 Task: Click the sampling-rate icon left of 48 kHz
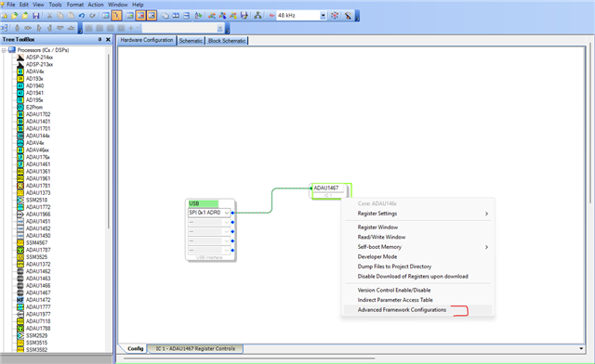271,16
